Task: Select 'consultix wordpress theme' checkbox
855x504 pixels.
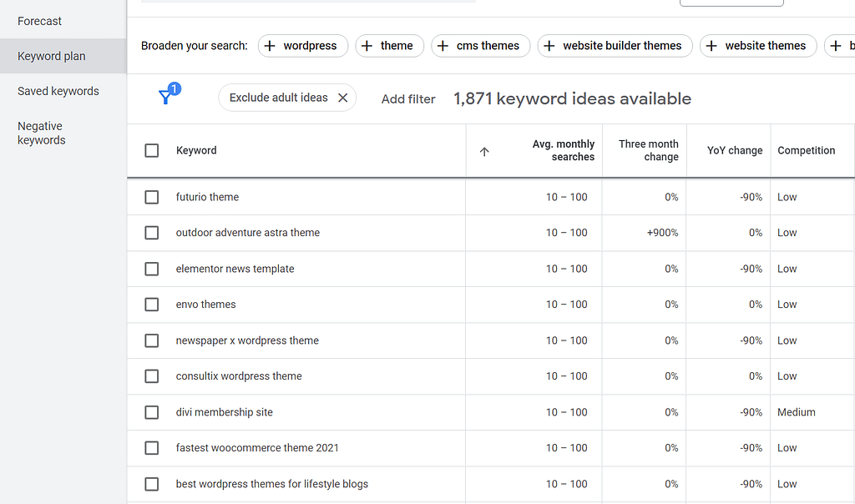Action: (x=152, y=376)
